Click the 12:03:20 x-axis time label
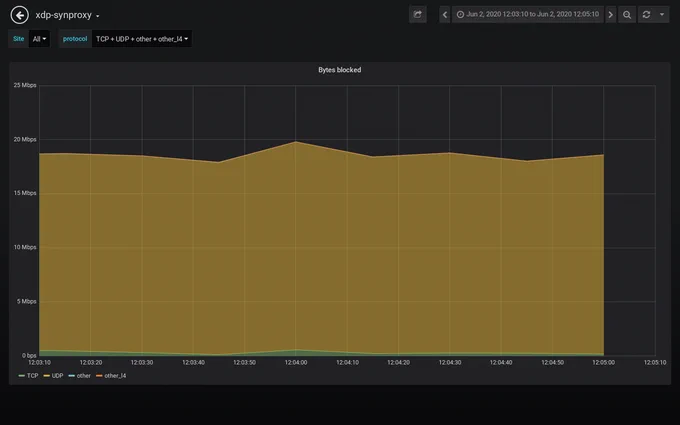This screenshot has width=680, height=425. pos(91,363)
